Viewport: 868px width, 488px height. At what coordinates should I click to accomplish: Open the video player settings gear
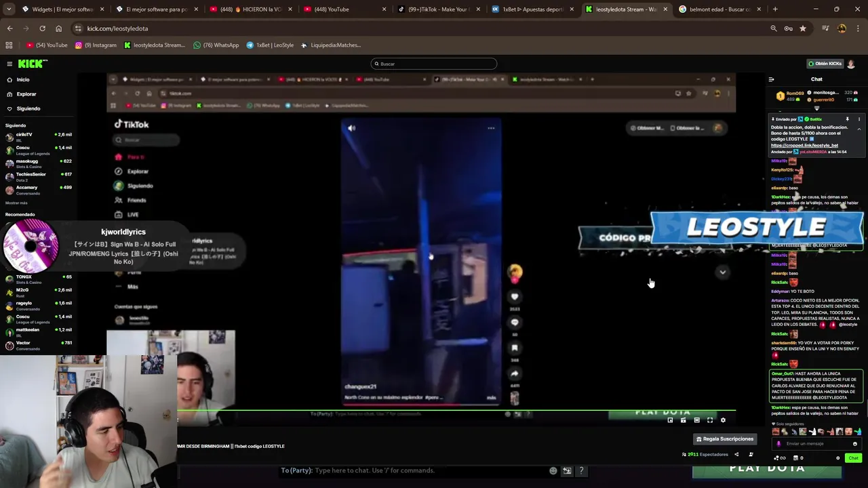723,420
